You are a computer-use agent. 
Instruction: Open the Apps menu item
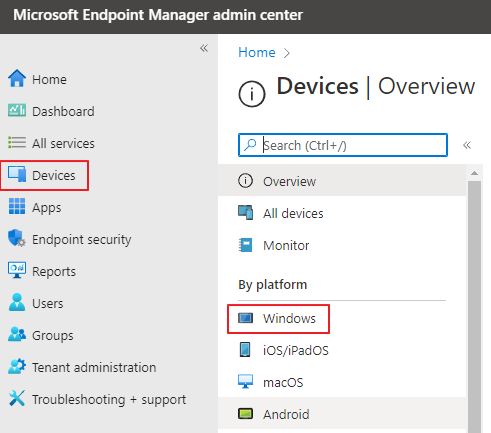pos(47,208)
